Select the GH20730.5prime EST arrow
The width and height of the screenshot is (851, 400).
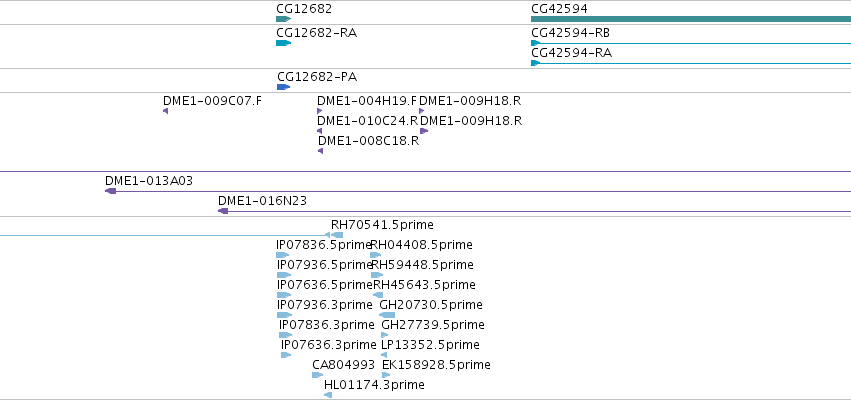click(387, 315)
